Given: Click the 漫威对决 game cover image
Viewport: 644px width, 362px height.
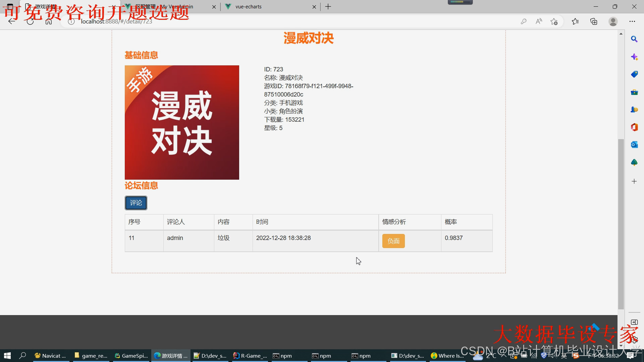Looking at the screenshot, I should [182, 122].
